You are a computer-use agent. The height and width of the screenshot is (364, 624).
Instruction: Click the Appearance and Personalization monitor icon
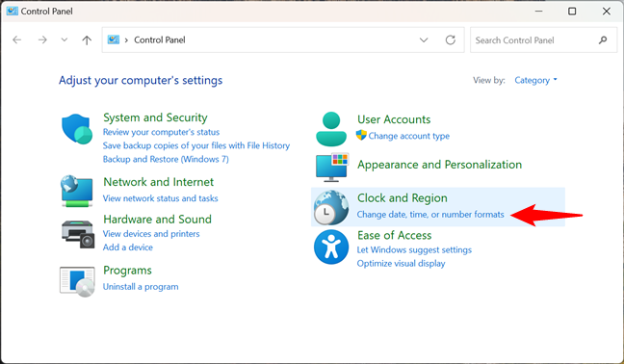tap(332, 168)
